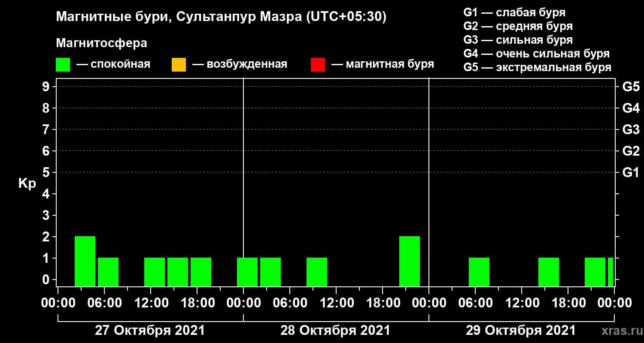The width and height of the screenshot is (644, 343).
Task: Click the 'G1 — слабая буря' legend line
Action: click(514, 12)
